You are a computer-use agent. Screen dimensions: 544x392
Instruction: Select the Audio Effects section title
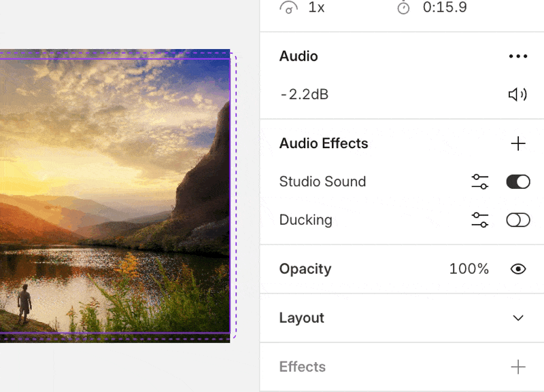click(324, 143)
